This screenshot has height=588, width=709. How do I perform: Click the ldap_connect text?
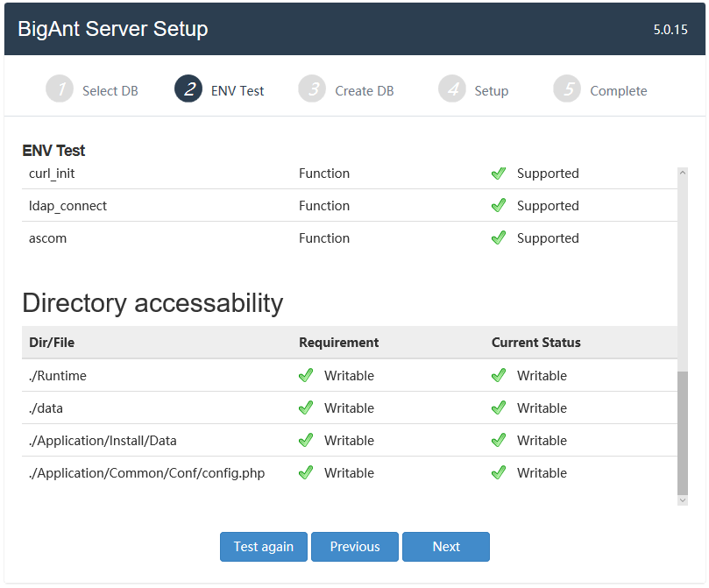click(67, 206)
